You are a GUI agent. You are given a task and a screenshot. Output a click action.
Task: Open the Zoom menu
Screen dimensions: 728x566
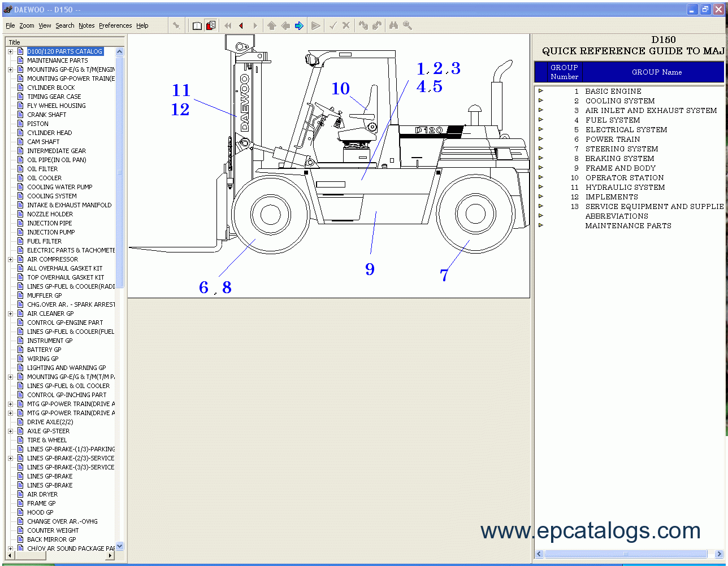(x=27, y=25)
